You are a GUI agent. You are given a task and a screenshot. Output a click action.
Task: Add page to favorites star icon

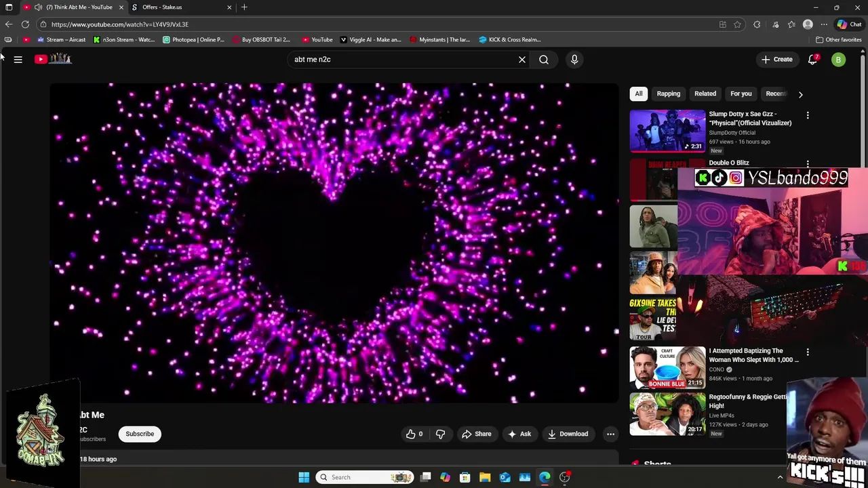click(737, 24)
